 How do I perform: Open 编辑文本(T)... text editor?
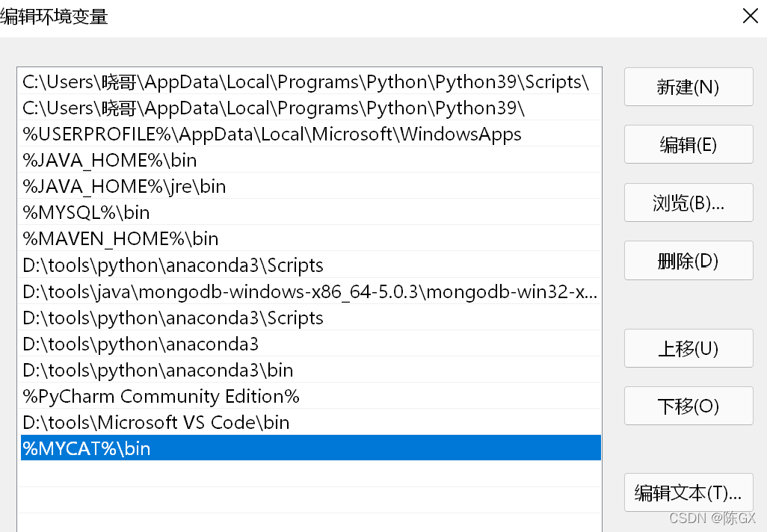tap(689, 492)
